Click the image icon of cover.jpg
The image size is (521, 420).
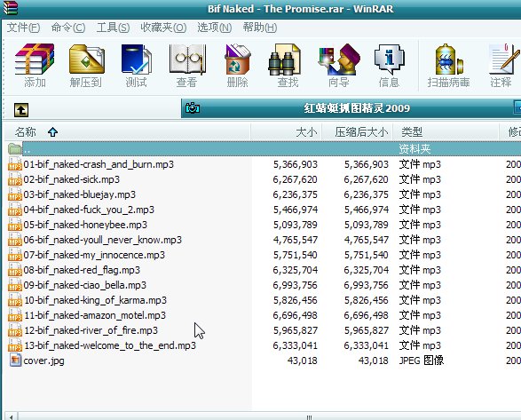click(x=15, y=361)
